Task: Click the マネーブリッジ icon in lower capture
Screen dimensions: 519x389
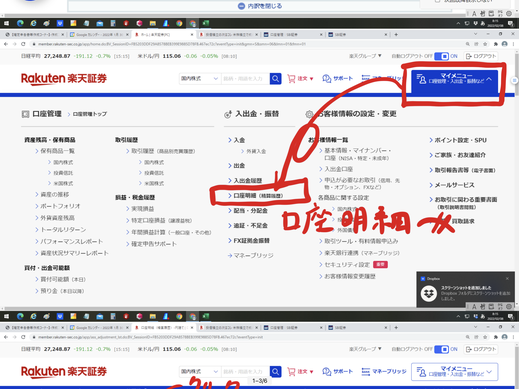Action: [366, 371]
